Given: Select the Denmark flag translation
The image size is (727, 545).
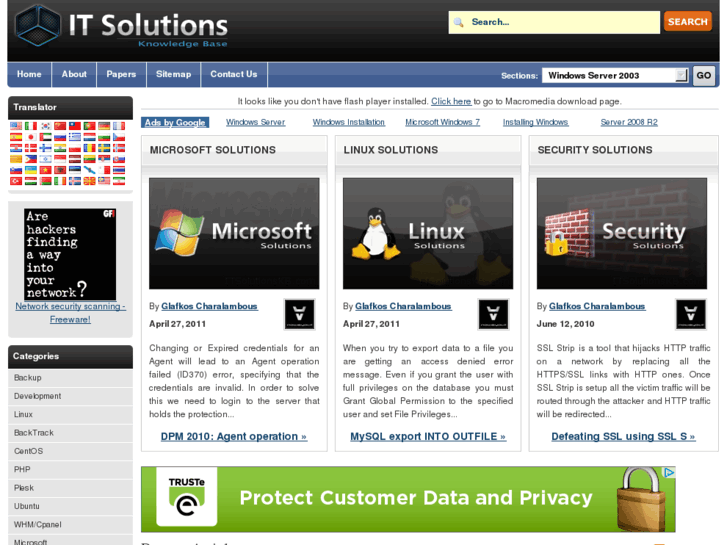Looking at the screenshot, I should click(31, 148).
